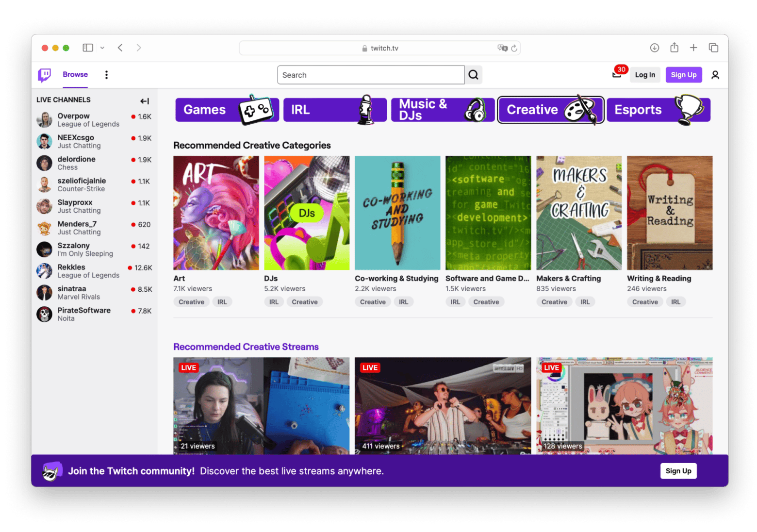Select the Creative category tab

tap(550, 110)
